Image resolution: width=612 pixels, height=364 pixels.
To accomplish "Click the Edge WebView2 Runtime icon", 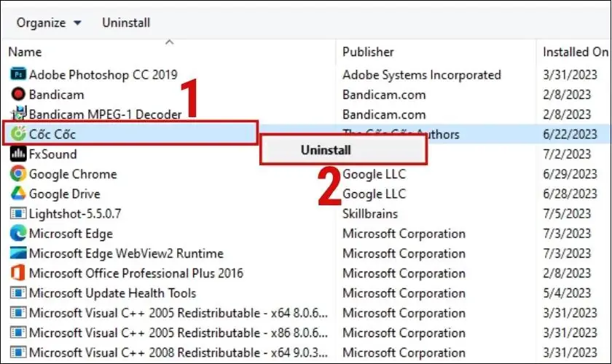I will tap(18, 253).
